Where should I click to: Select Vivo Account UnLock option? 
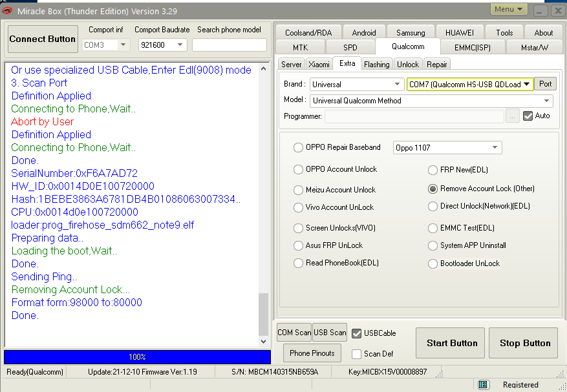pyautogui.click(x=298, y=207)
